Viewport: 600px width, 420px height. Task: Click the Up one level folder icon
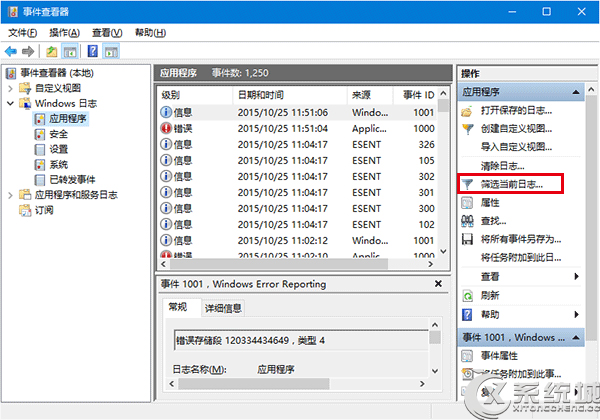tap(51, 51)
